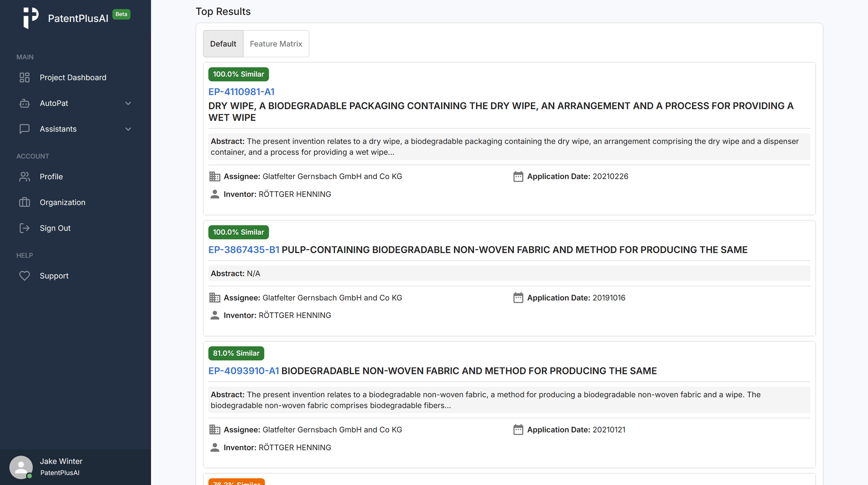Click the PatentPlusAI logo icon
Viewport: 868px width, 485px height.
click(x=31, y=18)
